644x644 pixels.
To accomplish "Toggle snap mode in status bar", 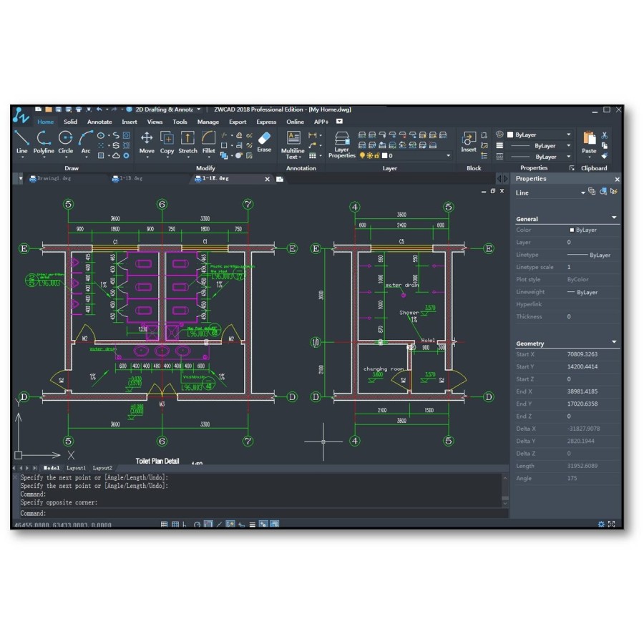I will click(x=164, y=524).
